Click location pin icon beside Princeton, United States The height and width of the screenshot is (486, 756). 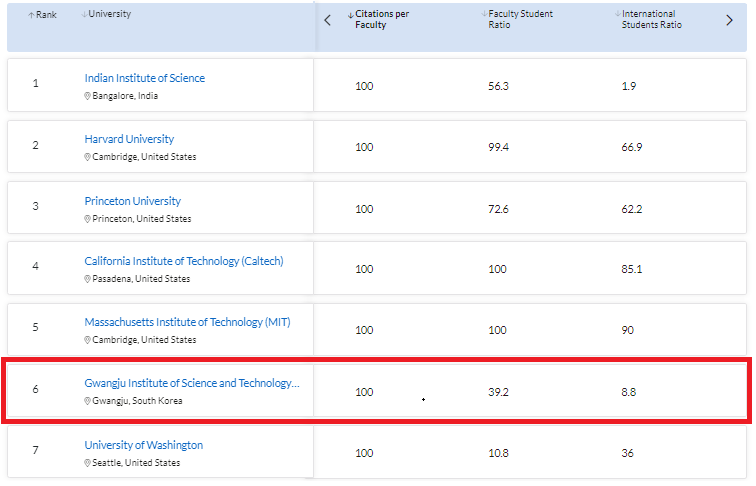coord(88,218)
